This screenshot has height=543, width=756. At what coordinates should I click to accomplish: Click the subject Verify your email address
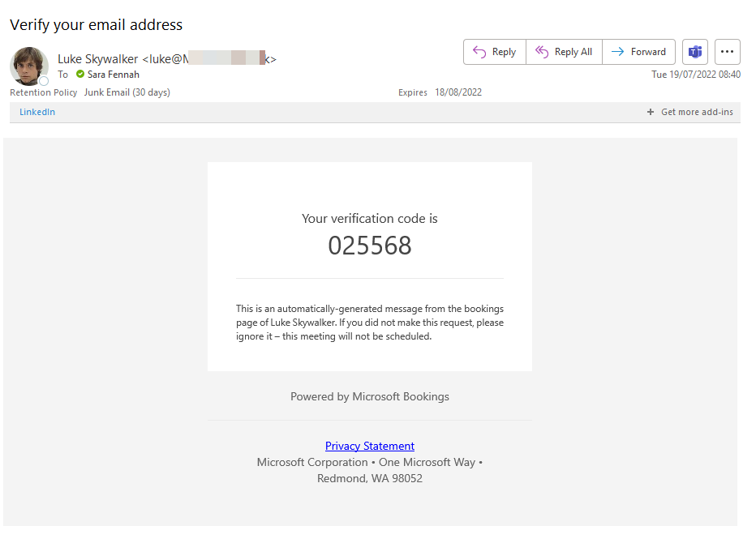[x=96, y=24]
